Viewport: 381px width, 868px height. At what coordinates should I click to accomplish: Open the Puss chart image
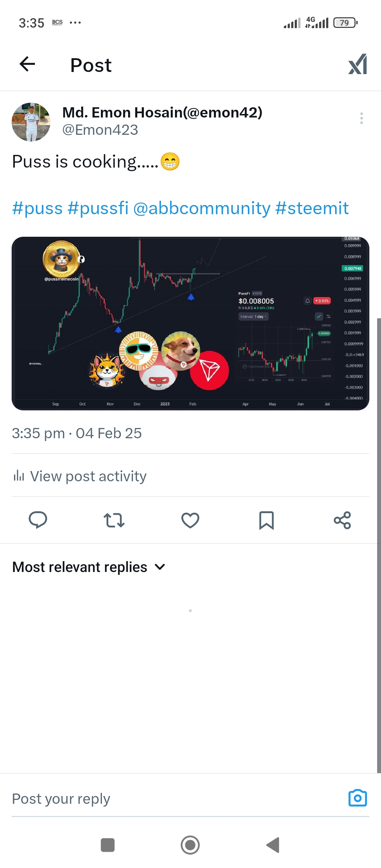pos(190,323)
